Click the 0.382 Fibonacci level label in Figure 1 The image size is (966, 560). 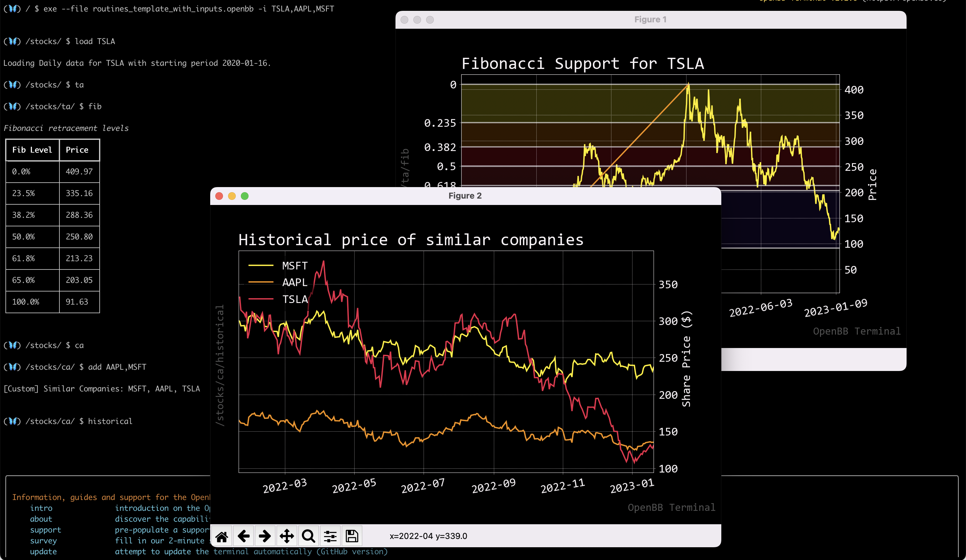tap(440, 147)
